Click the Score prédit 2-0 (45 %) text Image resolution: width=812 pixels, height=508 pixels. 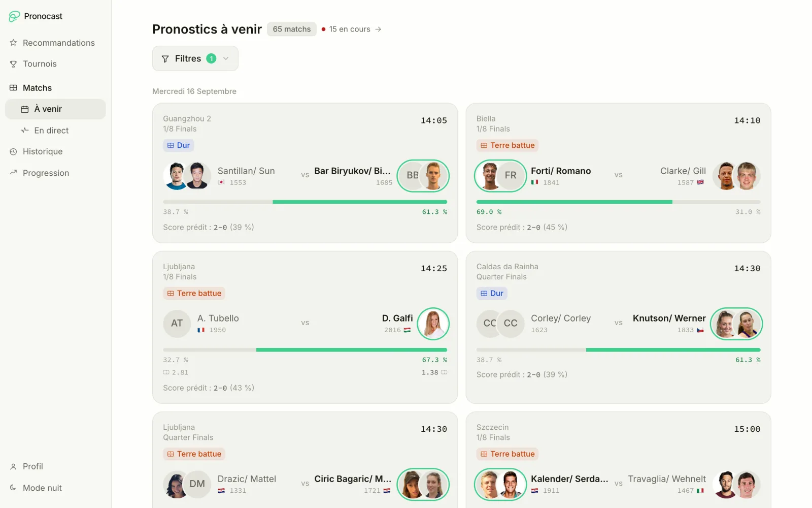coord(522,228)
